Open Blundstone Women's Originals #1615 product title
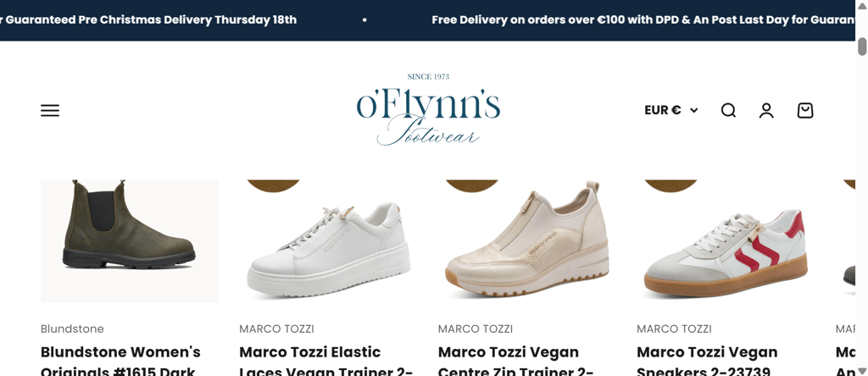 pyautogui.click(x=120, y=361)
